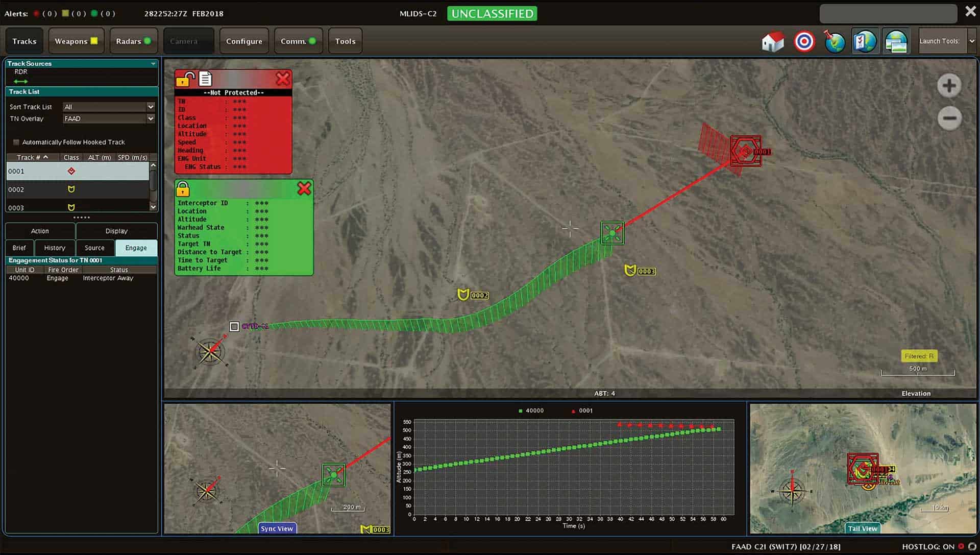Viewport: 980px width, 555px height.
Task: Open the globe with pushpin tool
Action: coord(835,41)
